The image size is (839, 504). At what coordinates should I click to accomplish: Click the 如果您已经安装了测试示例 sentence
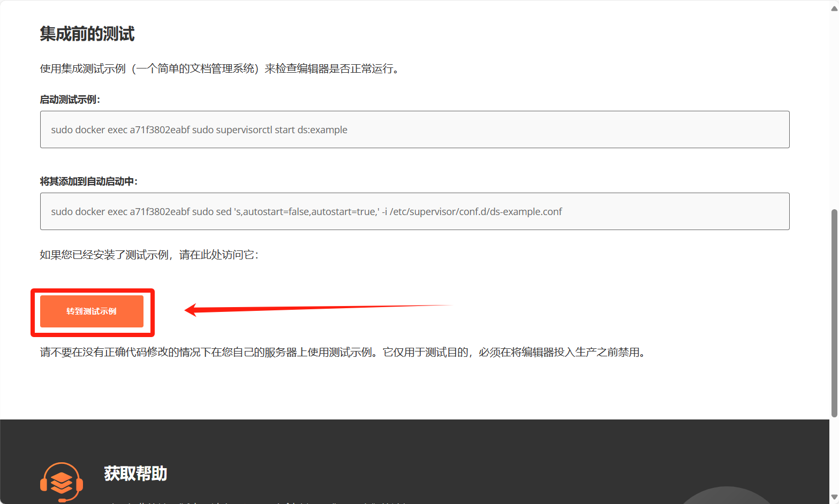coord(149,255)
